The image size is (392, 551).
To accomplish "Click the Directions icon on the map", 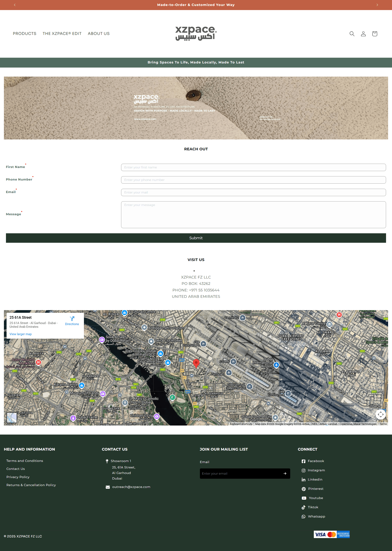I will point(72,319).
